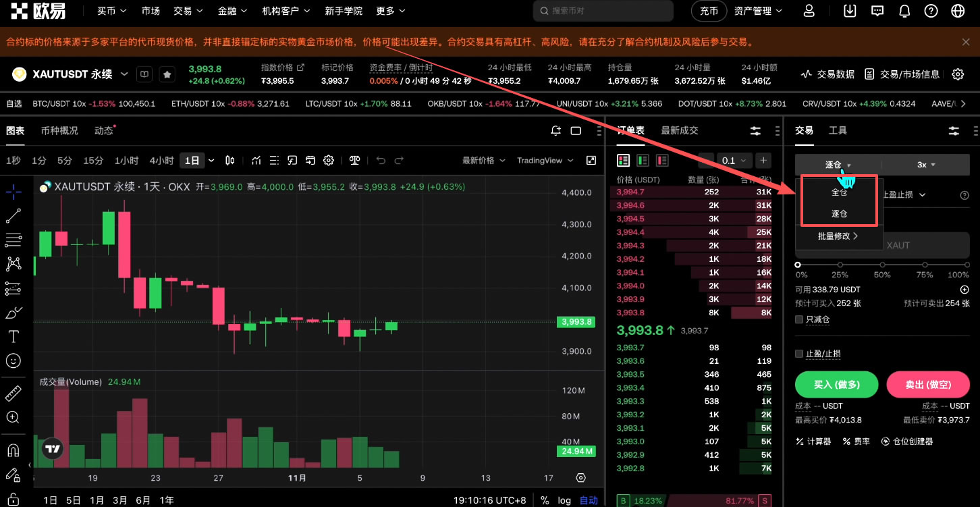Image resolution: width=980 pixels, height=507 pixels.
Task: Open the TradingView chart source dropdown
Action: coord(544,160)
